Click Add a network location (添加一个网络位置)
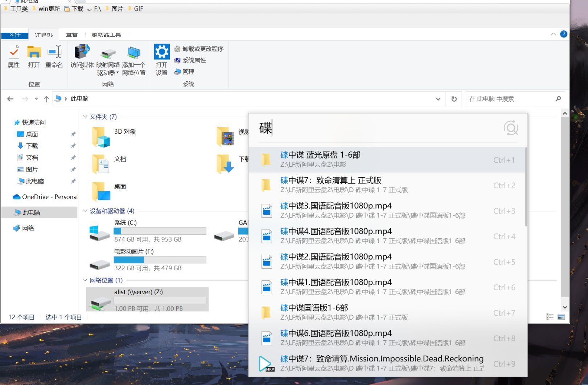This screenshot has height=385, width=588. click(x=134, y=60)
